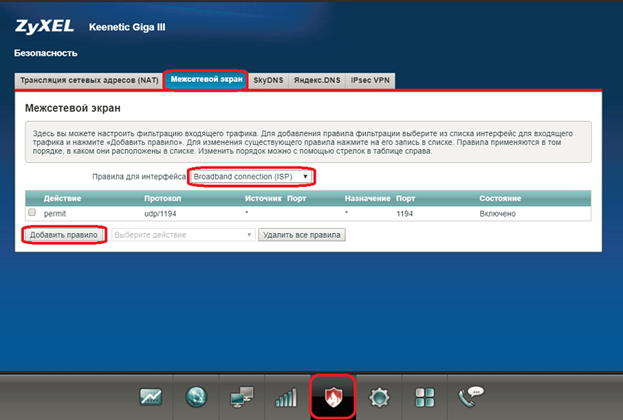Expand the Broadband connection (ISP) interface dropdown
Image resolution: width=623 pixels, height=420 pixels.
point(250,176)
